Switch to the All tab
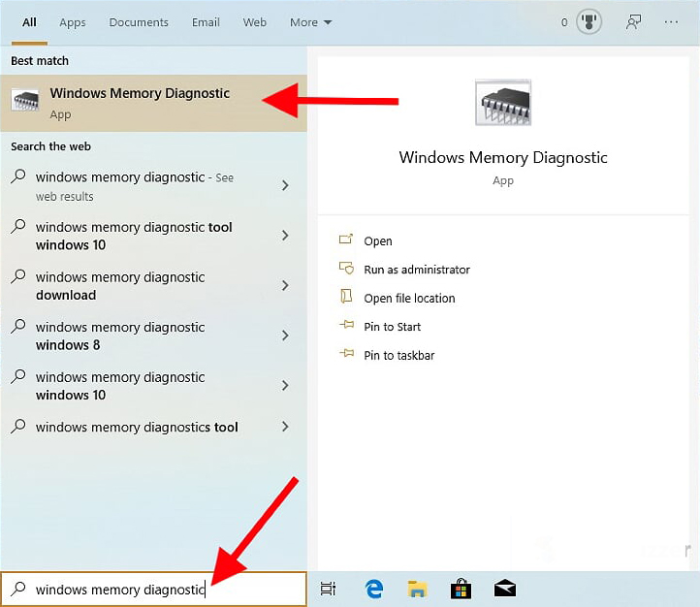This screenshot has height=607, width=700. (x=29, y=22)
